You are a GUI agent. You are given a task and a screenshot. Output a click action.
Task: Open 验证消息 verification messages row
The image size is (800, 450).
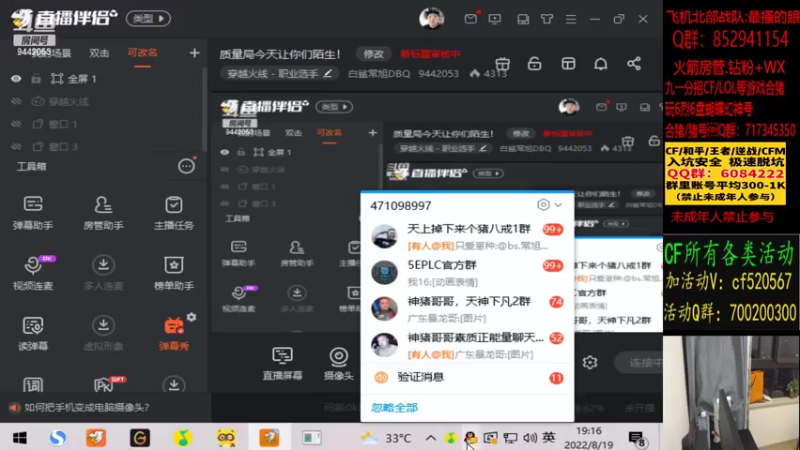point(467,377)
